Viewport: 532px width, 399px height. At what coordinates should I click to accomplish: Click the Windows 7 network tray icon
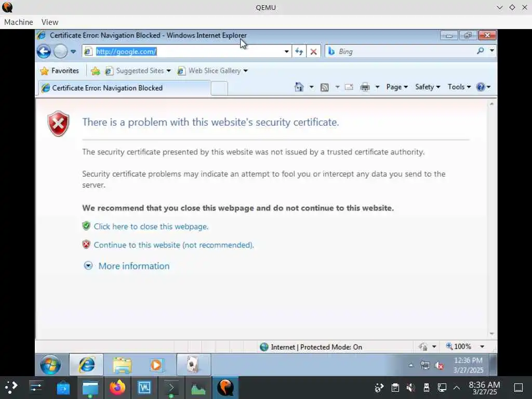click(x=425, y=365)
